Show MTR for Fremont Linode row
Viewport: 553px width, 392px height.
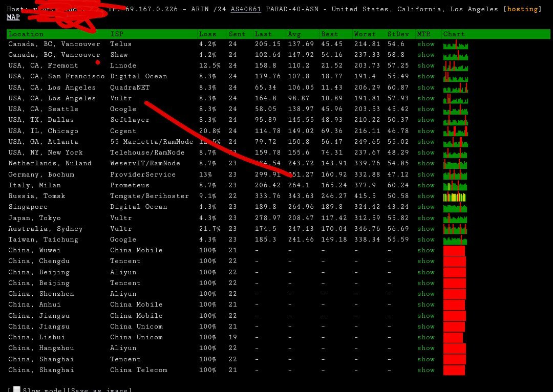[426, 66]
